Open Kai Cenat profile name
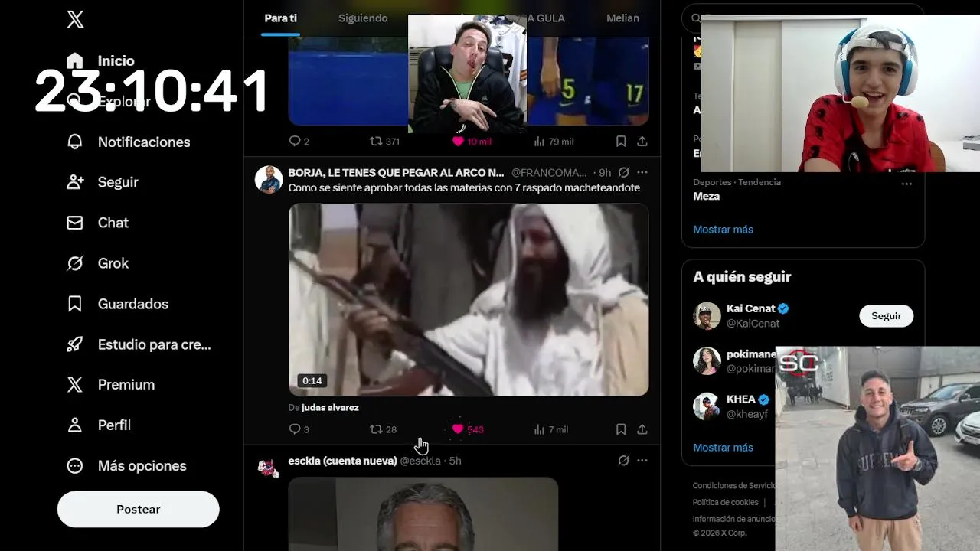 pyautogui.click(x=751, y=308)
